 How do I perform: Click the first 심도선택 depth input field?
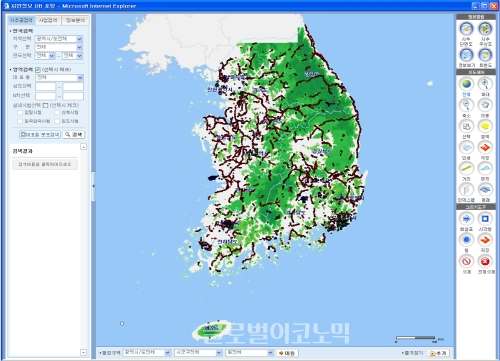point(46,86)
